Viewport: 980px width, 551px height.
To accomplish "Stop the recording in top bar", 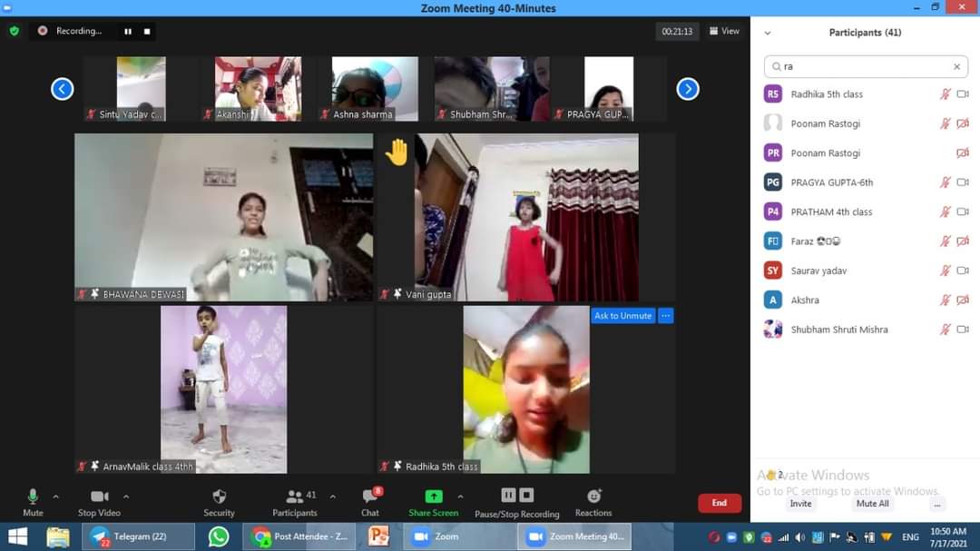I will coord(147,31).
